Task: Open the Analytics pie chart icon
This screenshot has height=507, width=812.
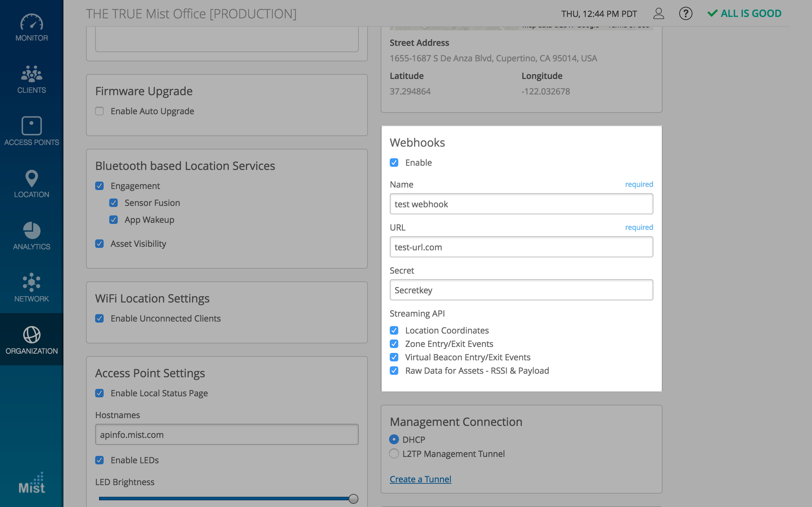Action: pos(31,230)
